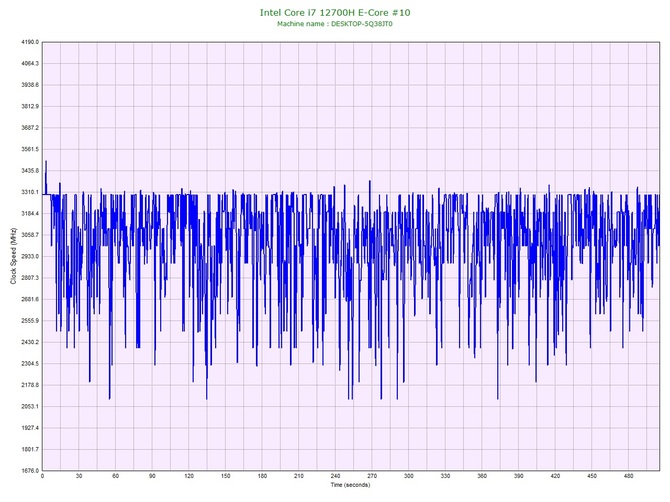Click the 300 tick on the time axis
Viewport: 670px width, 502px height.
coord(409,476)
